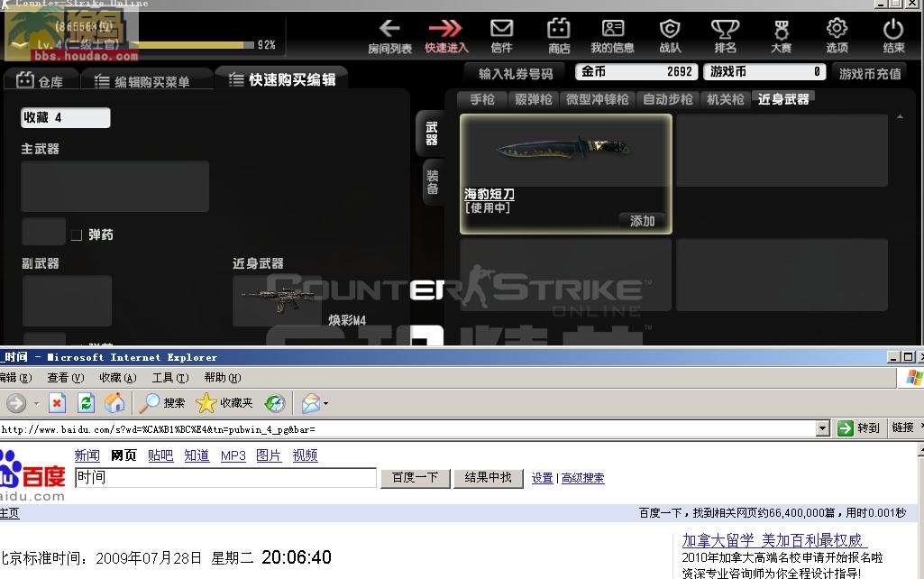924x579 pixels.
Task: Select the vertical weapons (武器) side tab
Action: click(x=432, y=133)
